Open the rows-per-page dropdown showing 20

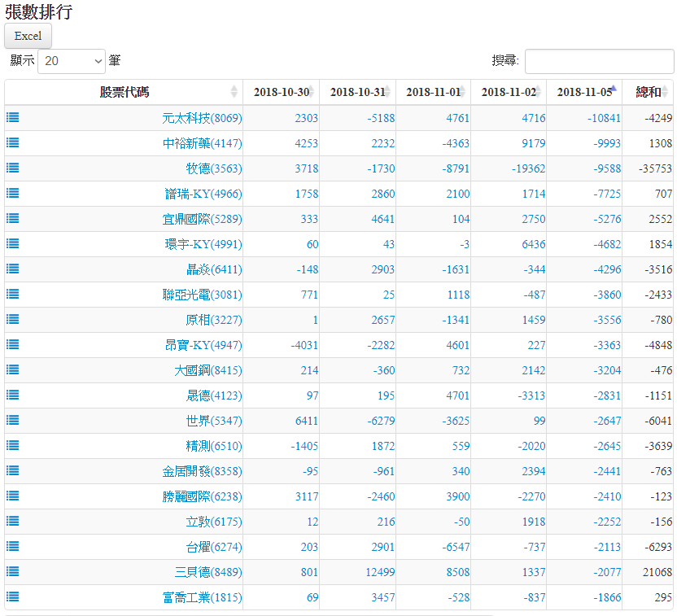tap(72, 61)
